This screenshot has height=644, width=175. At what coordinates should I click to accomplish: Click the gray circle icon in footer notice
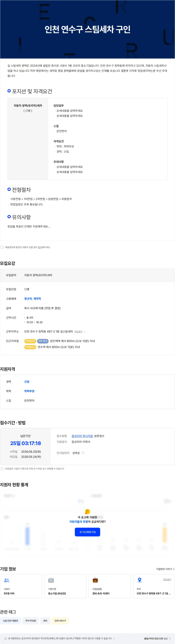[5, 639]
